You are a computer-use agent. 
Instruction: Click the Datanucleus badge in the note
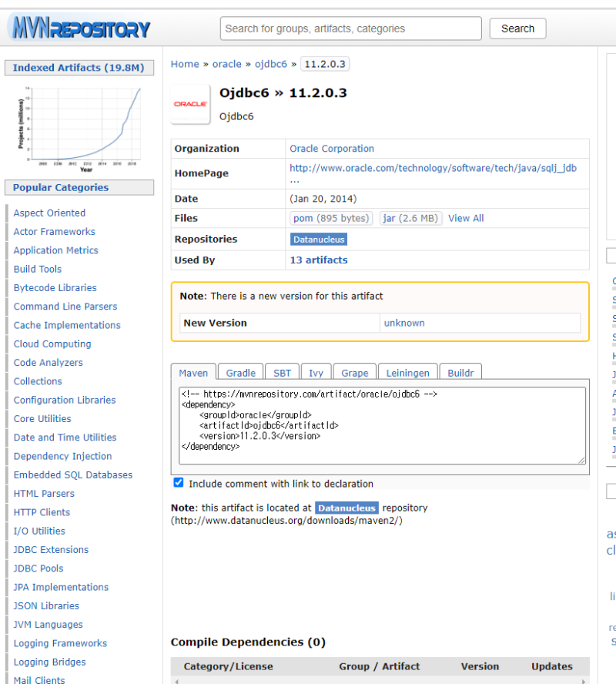pos(346,508)
